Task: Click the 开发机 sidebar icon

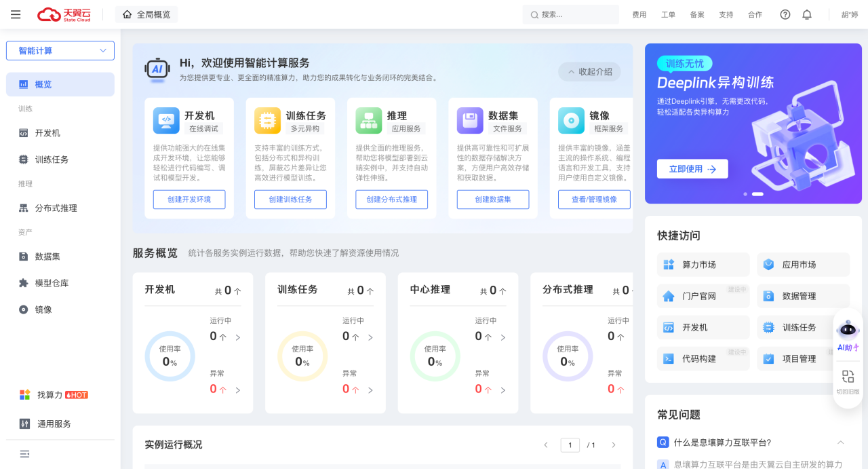Action: [x=24, y=133]
